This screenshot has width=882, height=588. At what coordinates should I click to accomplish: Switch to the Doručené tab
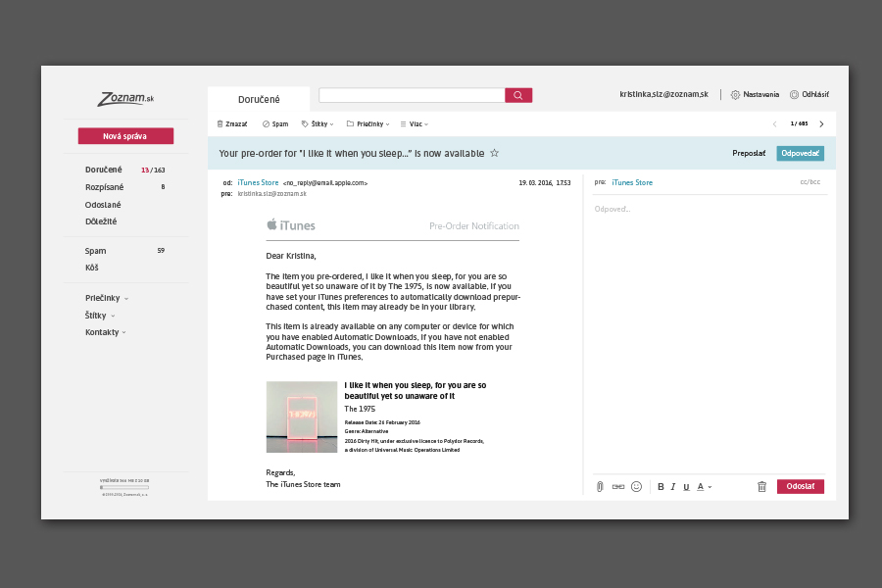[x=259, y=99]
